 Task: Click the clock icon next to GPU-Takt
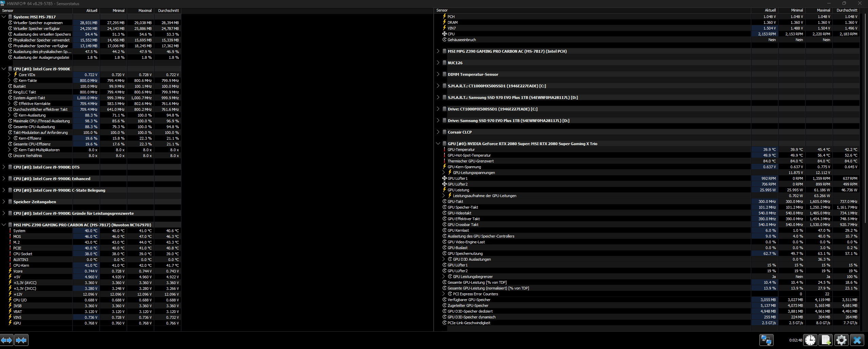(x=444, y=202)
